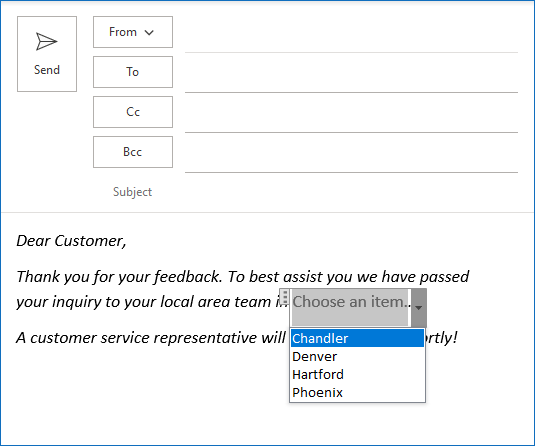This screenshot has height=446, width=535.
Task: Pick Hartford from the location list
Action: (x=357, y=374)
